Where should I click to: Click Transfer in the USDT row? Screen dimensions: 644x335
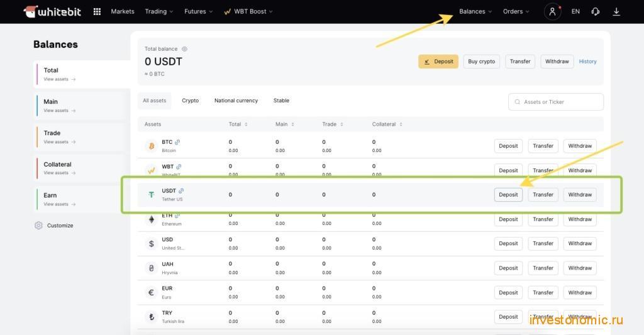pos(543,195)
